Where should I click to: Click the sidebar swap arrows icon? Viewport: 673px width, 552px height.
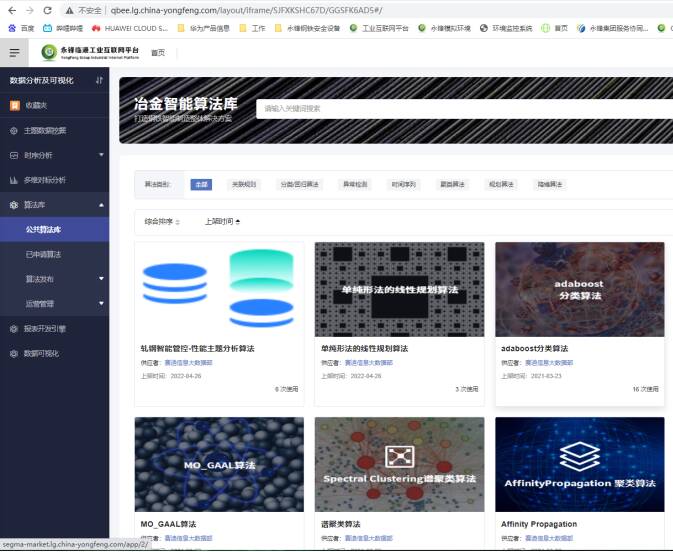(99, 80)
